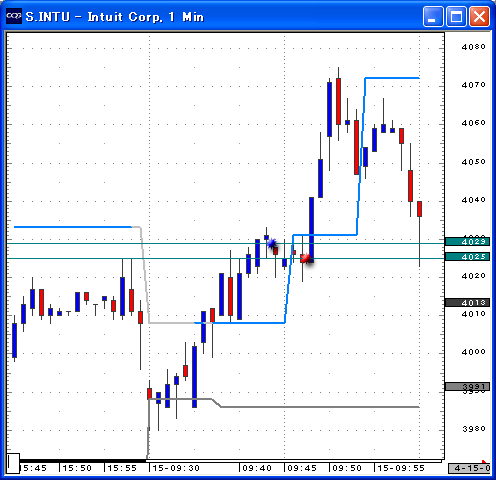Image resolution: width=496 pixels, height=480 pixels.
Task: Click the 4060 price scale value
Action: (x=473, y=123)
